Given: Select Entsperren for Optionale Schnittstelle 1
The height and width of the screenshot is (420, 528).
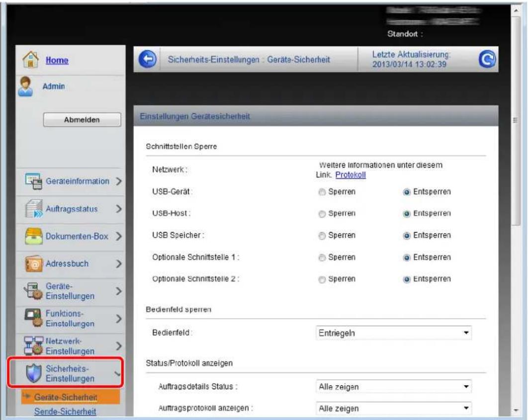Looking at the screenshot, I should coord(406,257).
